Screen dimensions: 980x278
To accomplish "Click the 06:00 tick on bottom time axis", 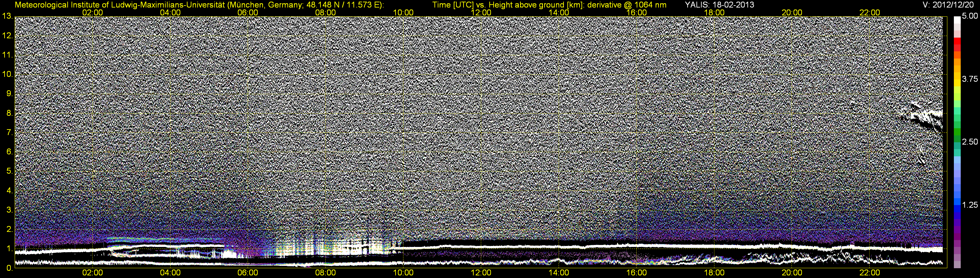I will pos(248,273).
